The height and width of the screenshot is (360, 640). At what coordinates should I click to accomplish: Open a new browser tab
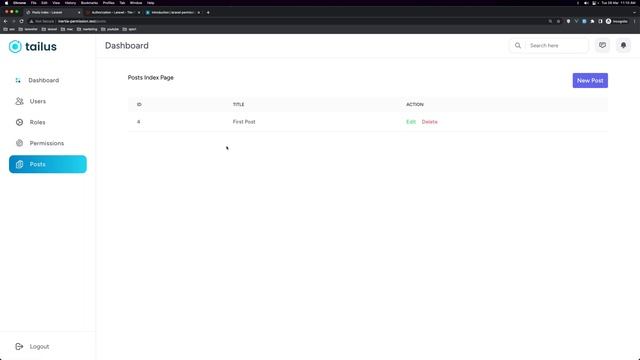tap(208, 13)
